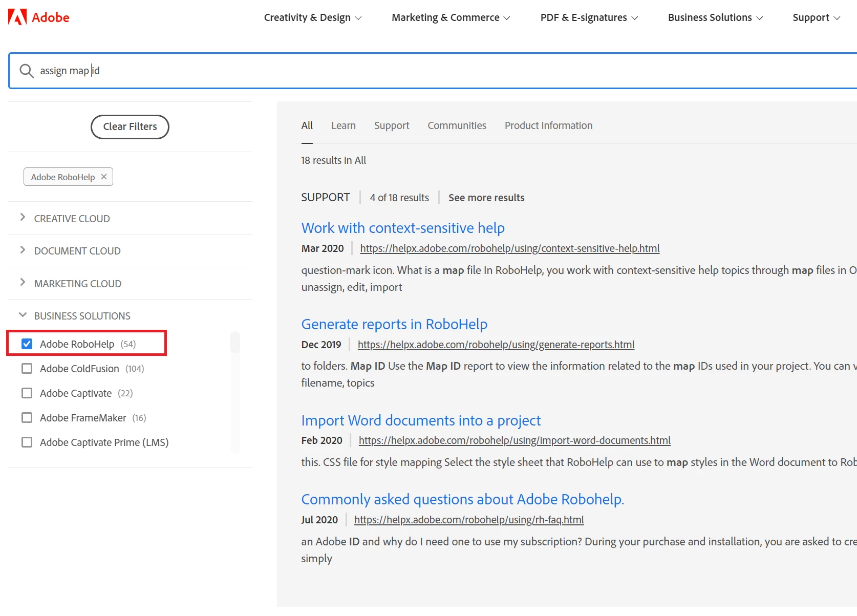Viewport: 857px width, 616px height.
Task: Uncheck the Adobe RoboHelp checkbox
Action: (27, 344)
